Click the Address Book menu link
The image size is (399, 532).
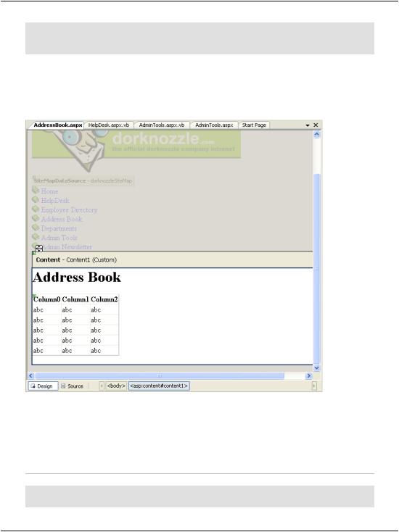point(62,219)
